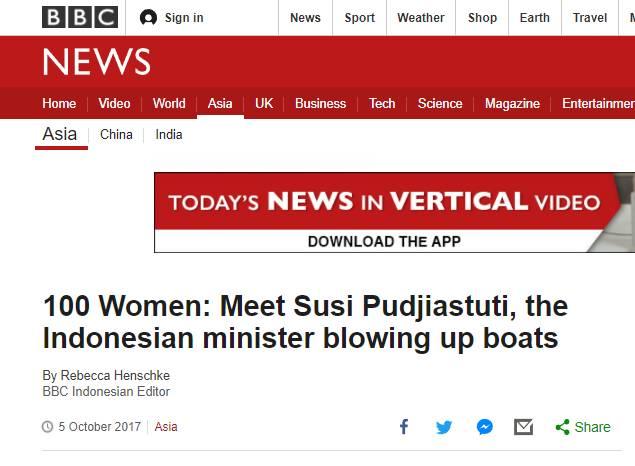Open the Tech news tab
Image resolution: width=635 pixels, height=466 pixels.
[382, 104]
